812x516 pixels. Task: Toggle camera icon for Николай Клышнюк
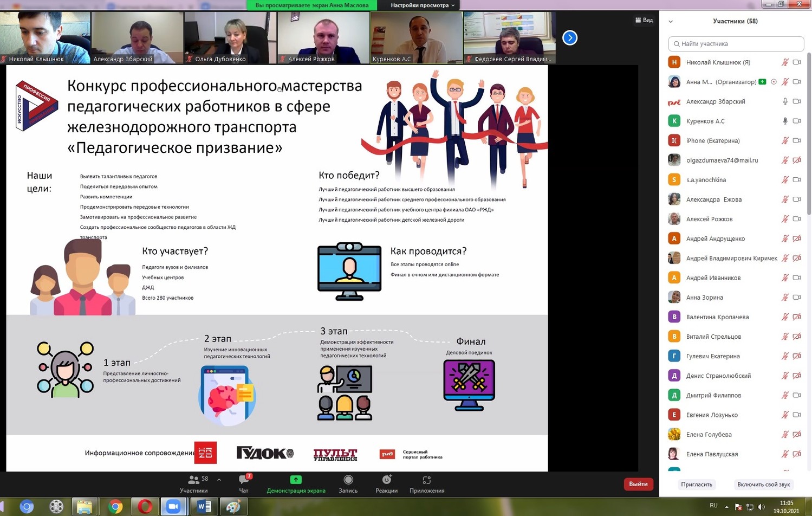[x=797, y=62]
